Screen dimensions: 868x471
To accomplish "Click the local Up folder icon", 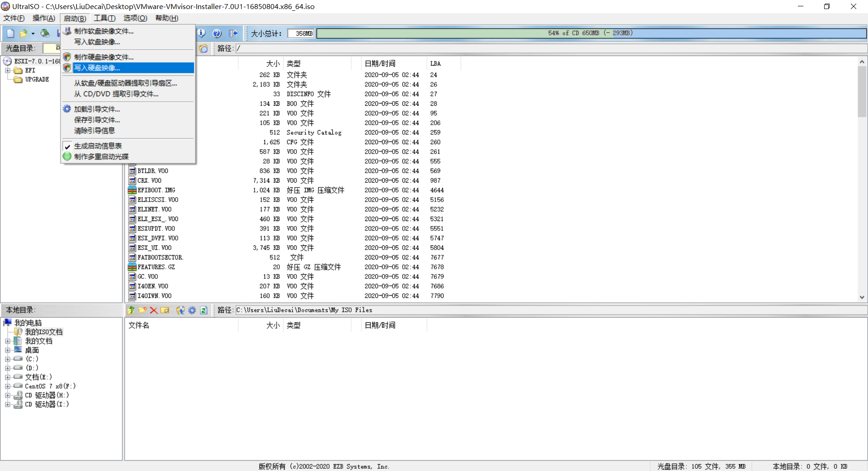I will click(x=131, y=310).
